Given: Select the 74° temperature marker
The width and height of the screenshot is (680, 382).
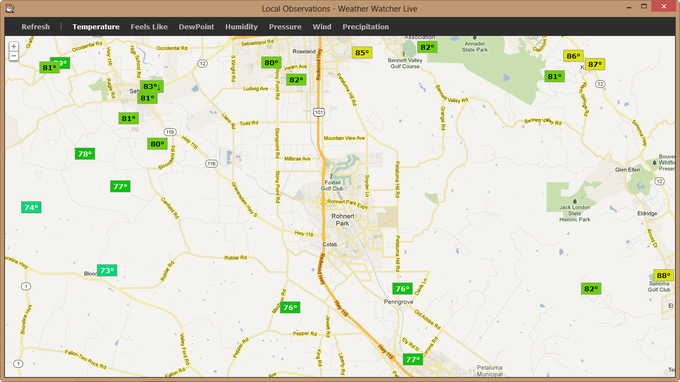Looking at the screenshot, I should (31, 207).
